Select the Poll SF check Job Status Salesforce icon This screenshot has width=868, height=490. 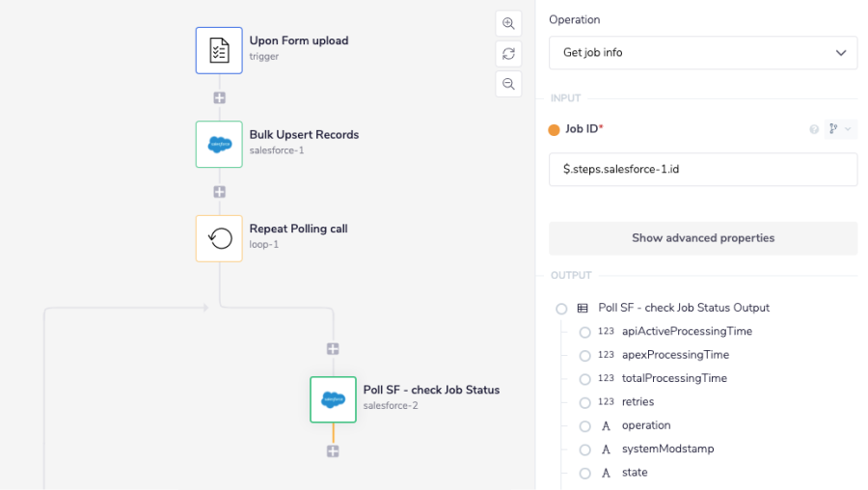coord(334,399)
